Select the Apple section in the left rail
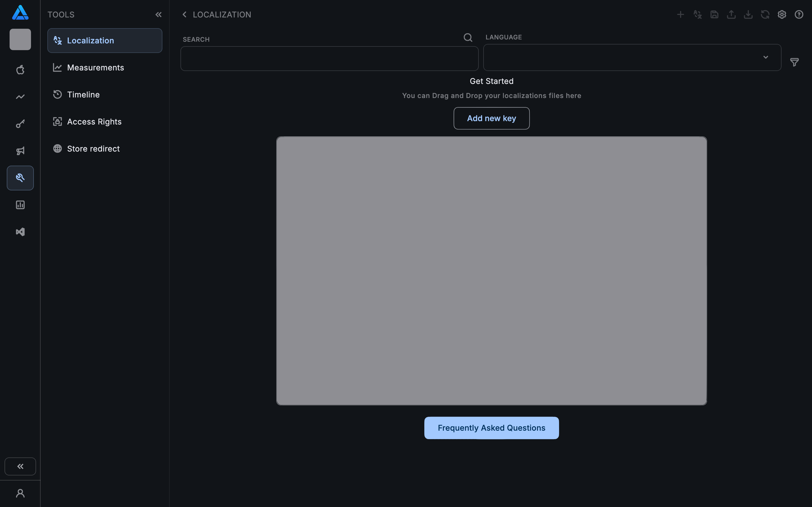Viewport: 812px width, 507px height. tap(20, 70)
